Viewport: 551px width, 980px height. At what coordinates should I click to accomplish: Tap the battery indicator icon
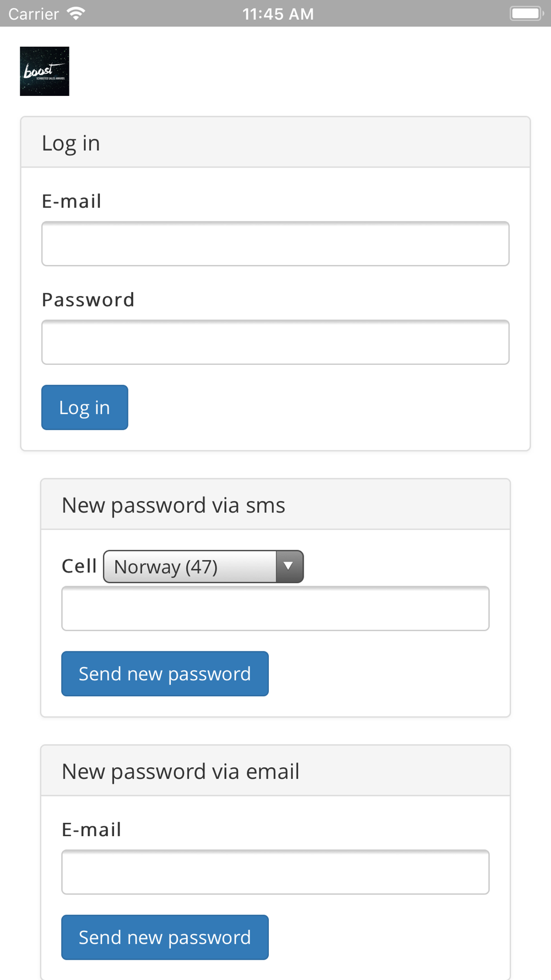click(526, 13)
